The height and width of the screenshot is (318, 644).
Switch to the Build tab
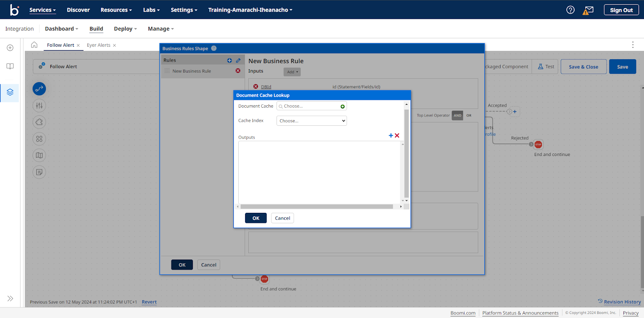point(96,29)
